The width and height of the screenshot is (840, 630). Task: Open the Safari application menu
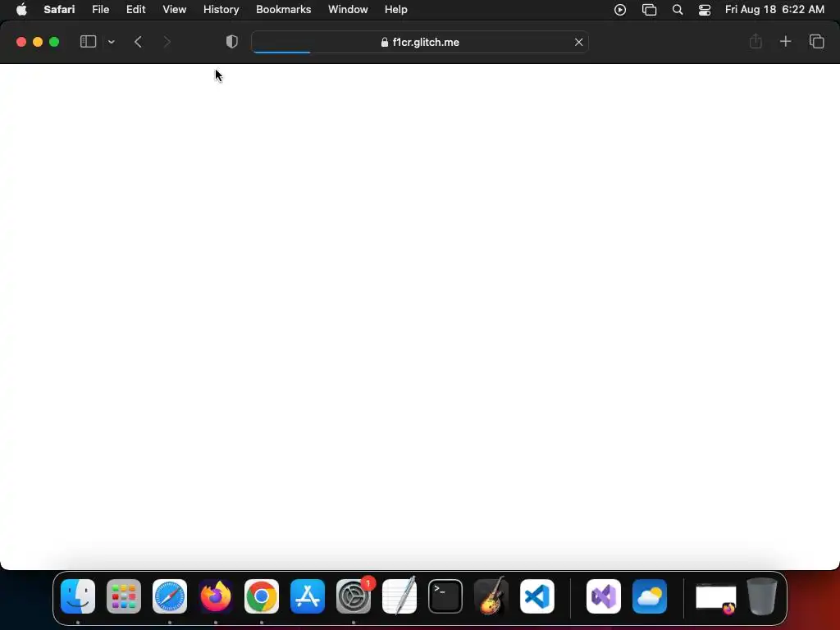click(x=59, y=9)
